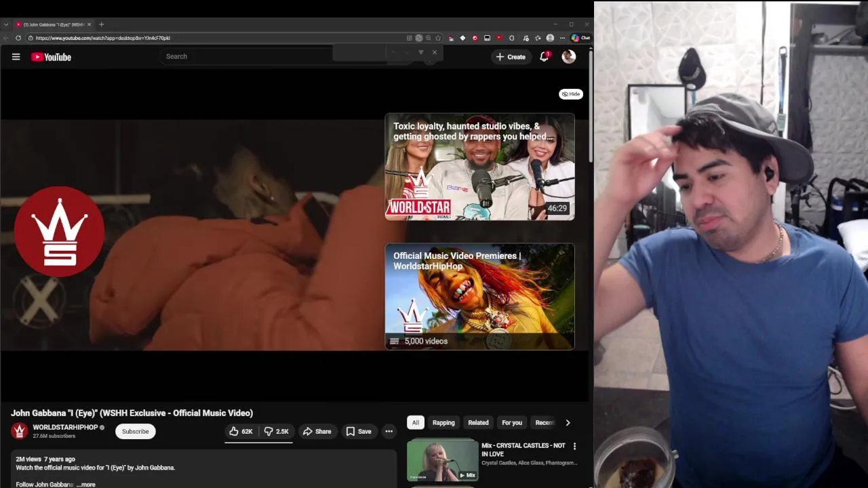Open 'Mix - CRYSTAL CASTLES - NOT IN LOVE' title

(x=524, y=449)
